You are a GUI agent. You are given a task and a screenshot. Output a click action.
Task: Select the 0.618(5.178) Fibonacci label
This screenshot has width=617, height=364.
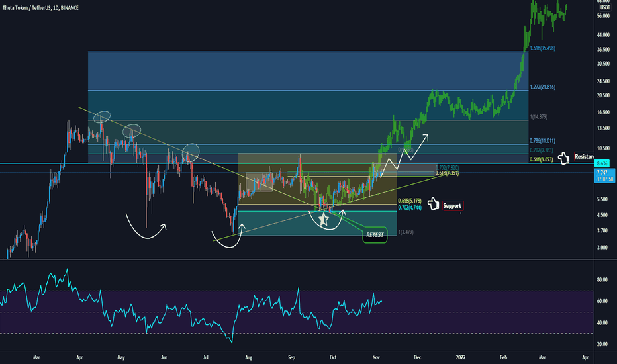(x=410, y=201)
